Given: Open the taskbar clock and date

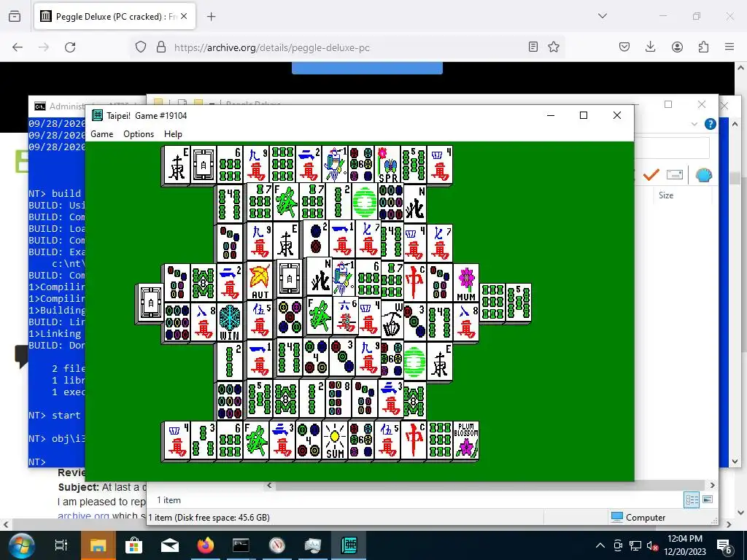Looking at the screenshot, I should (685, 545).
